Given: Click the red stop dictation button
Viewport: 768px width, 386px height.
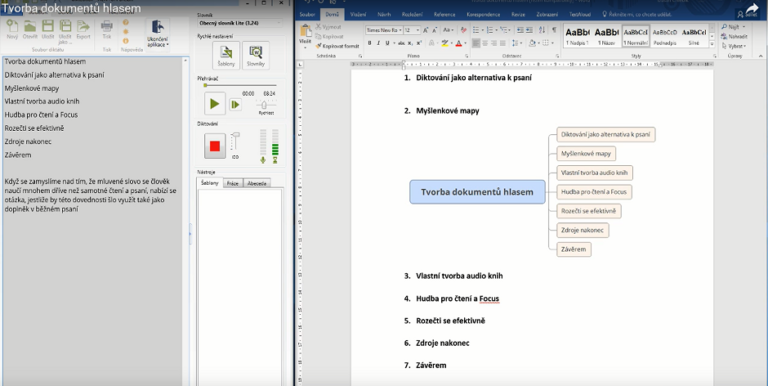Looking at the screenshot, I should point(215,146).
